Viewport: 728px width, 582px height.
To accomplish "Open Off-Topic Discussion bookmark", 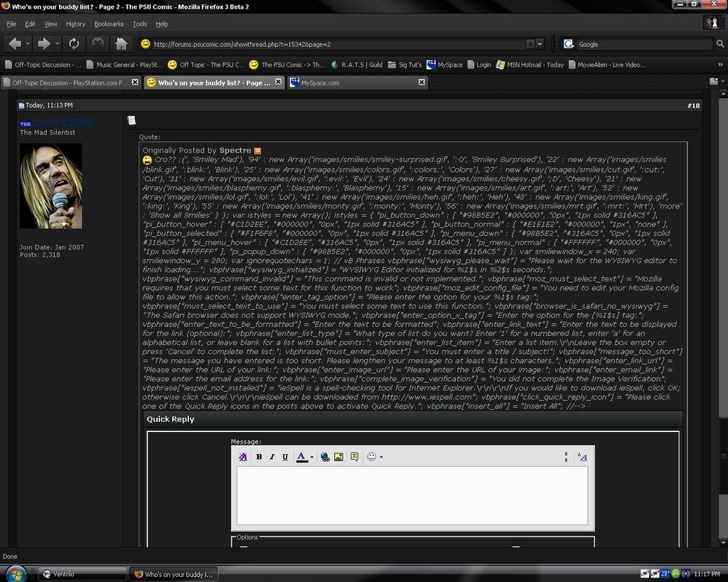I will tap(43, 65).
